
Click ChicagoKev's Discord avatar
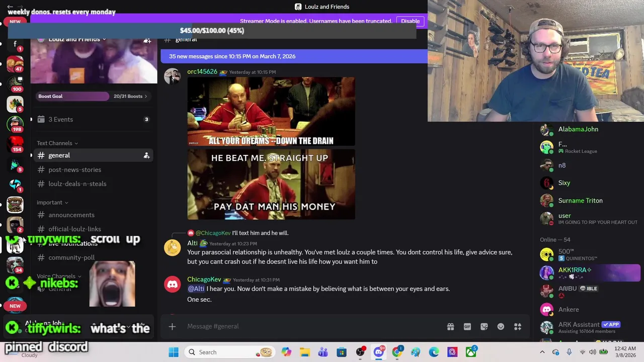click(x=172, y=285)
